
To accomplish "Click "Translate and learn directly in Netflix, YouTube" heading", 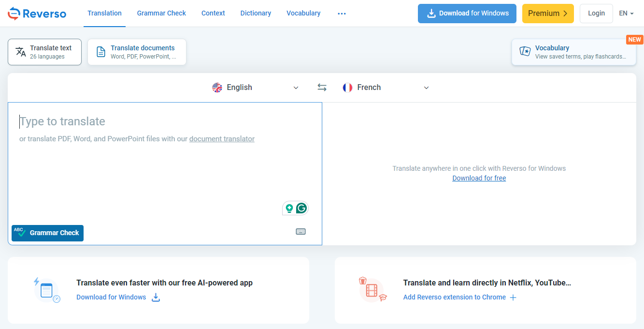I will pyautogui.click(x=487, y=283).
